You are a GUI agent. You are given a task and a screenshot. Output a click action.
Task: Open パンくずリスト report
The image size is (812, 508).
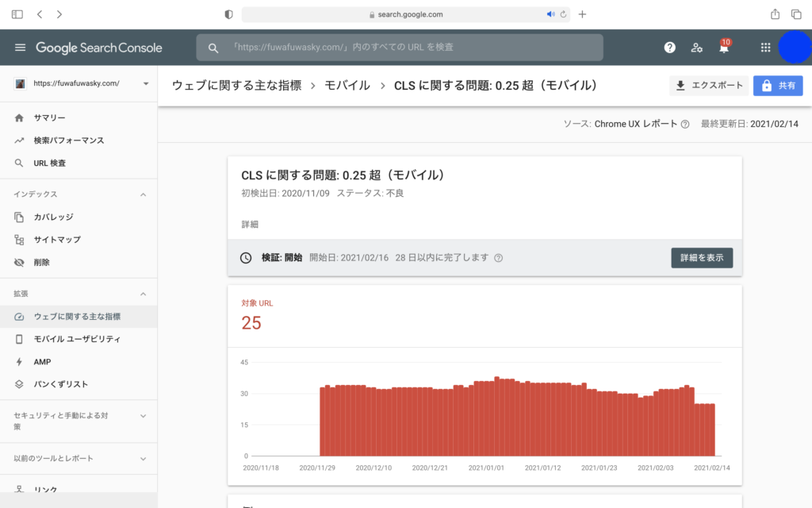79,384
